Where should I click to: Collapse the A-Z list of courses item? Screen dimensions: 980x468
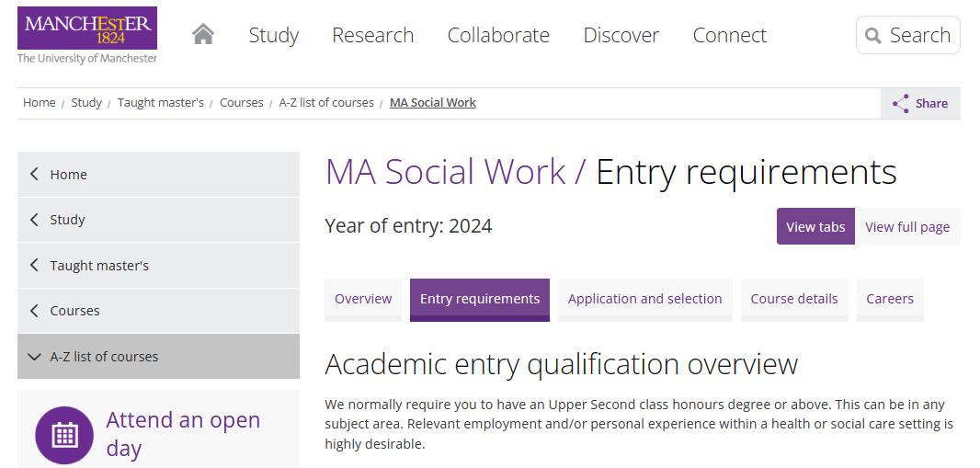pyautogui.click(x=35, y=357)
